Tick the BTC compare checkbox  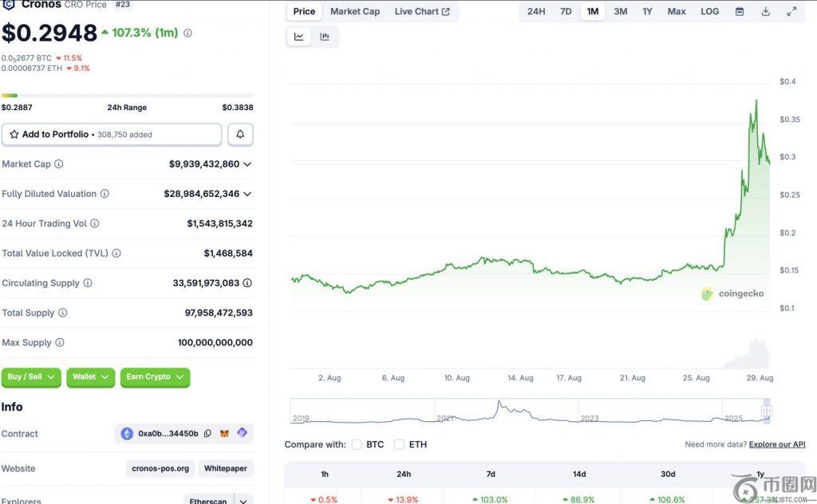point(357,444)
